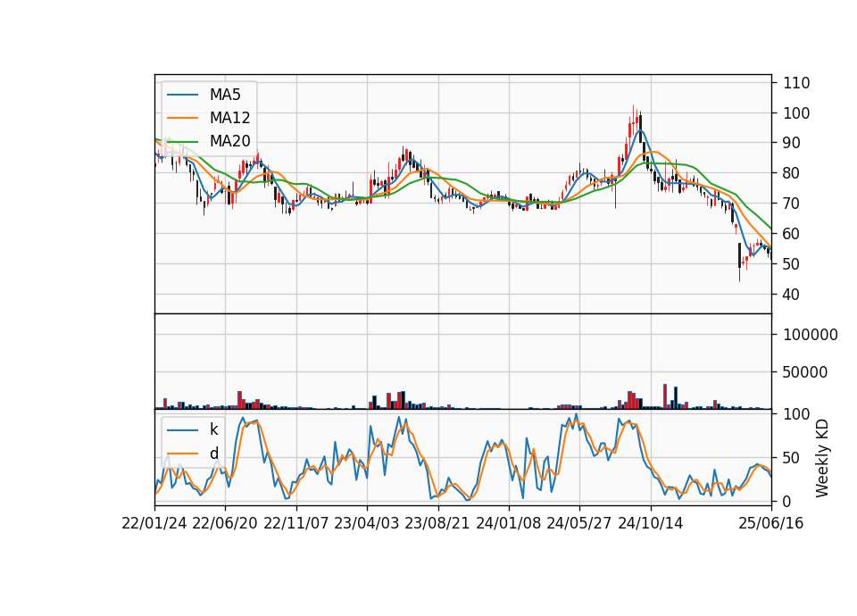Image resolution: width=857 pixels, height=616 pixels.
Task: Click the MA5 legend label
Action: click(x=225, y=95)
